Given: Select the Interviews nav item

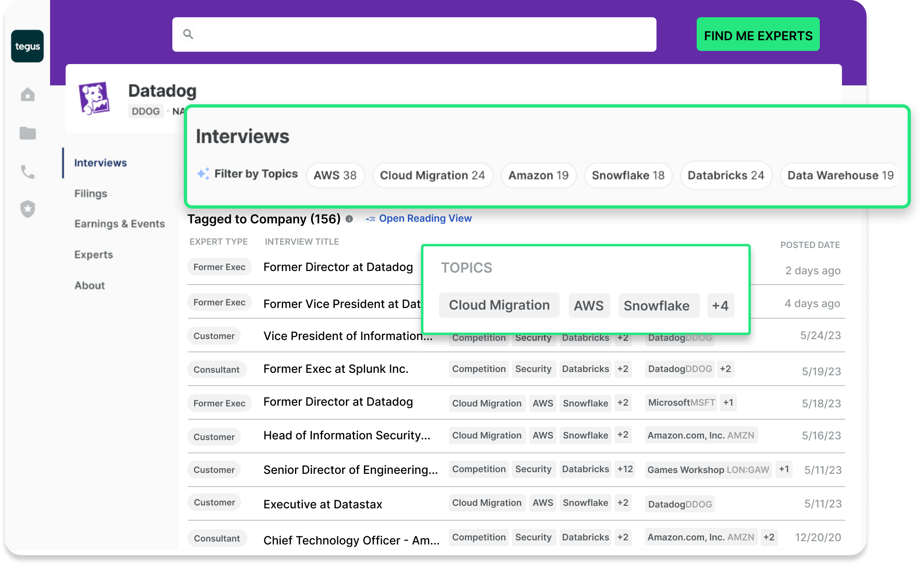Looking at the screenshot, I should pos(101,163).
